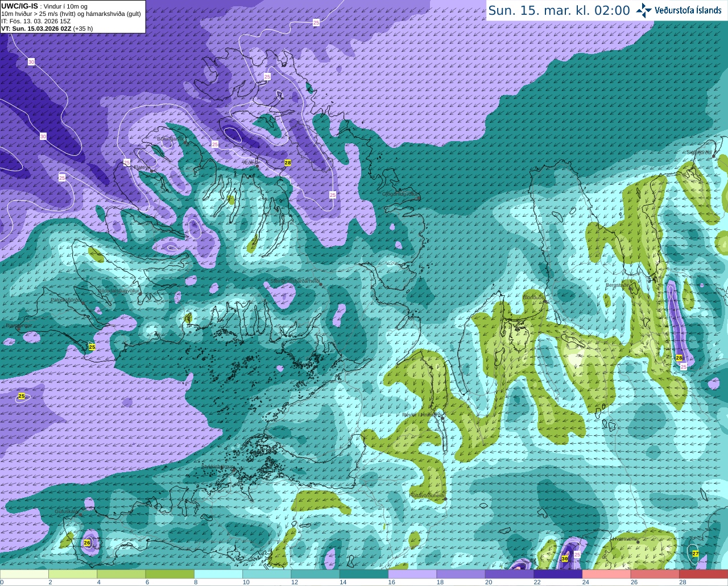This screenshot has width=728, height=586.
Task: Select the 24–26 pink legend swatch
Action: click(607, 574)
